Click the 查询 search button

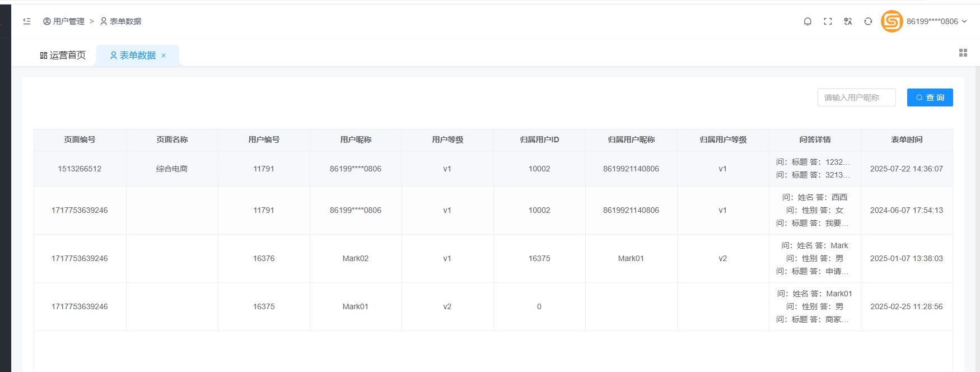click(x=930, y=97)
